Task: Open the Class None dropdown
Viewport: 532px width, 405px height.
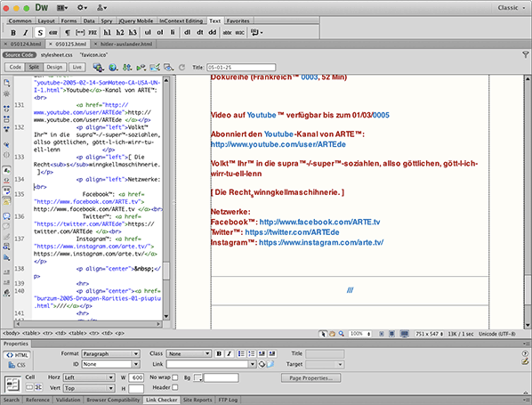Action: click(x=189, y=353)
